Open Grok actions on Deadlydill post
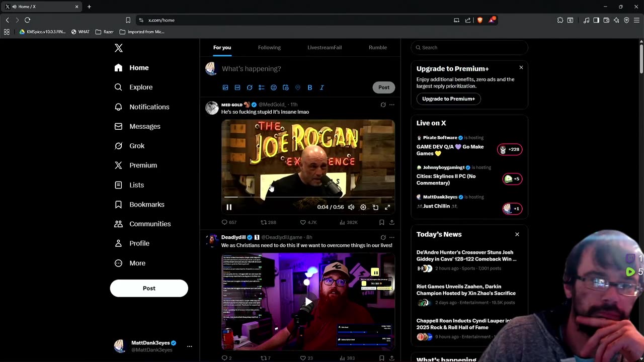This screenshot has height=362, width=644. [383, 237]
